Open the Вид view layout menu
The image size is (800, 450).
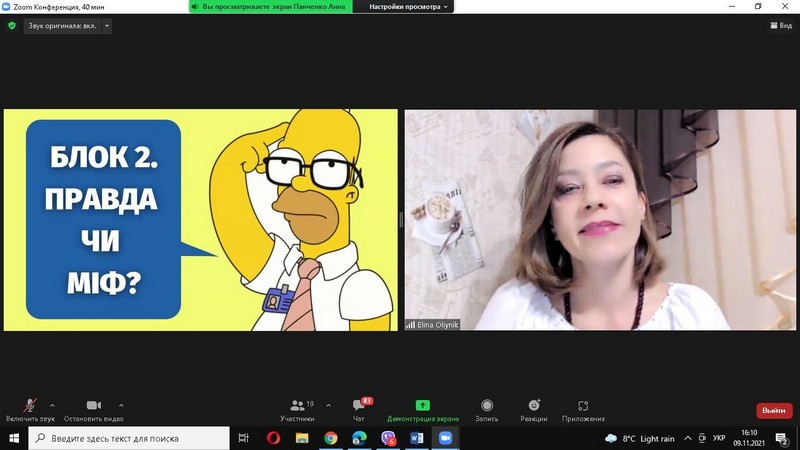click(x=781, y=25)
